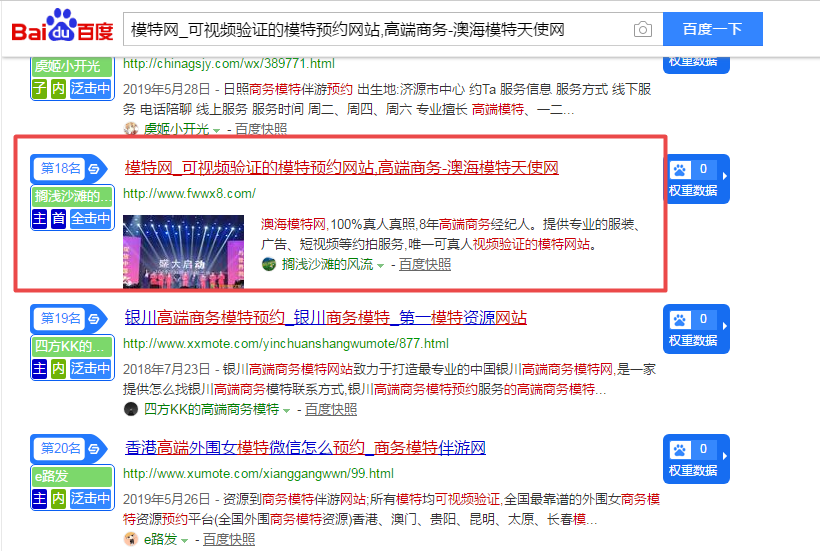Click the 第20名 rank badge
The image size is (820, 551).
point(61,448)
